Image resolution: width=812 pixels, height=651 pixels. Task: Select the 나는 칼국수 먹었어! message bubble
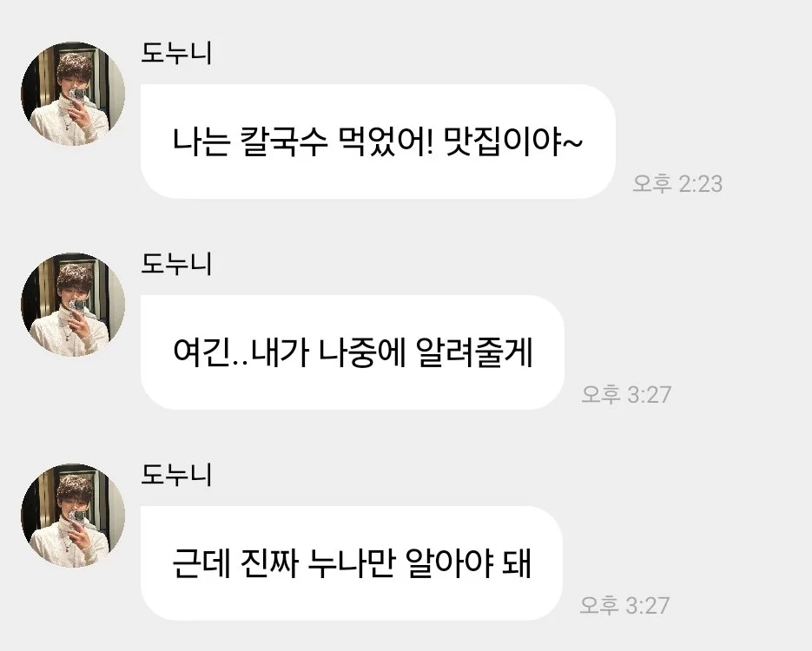coord(378,141)
